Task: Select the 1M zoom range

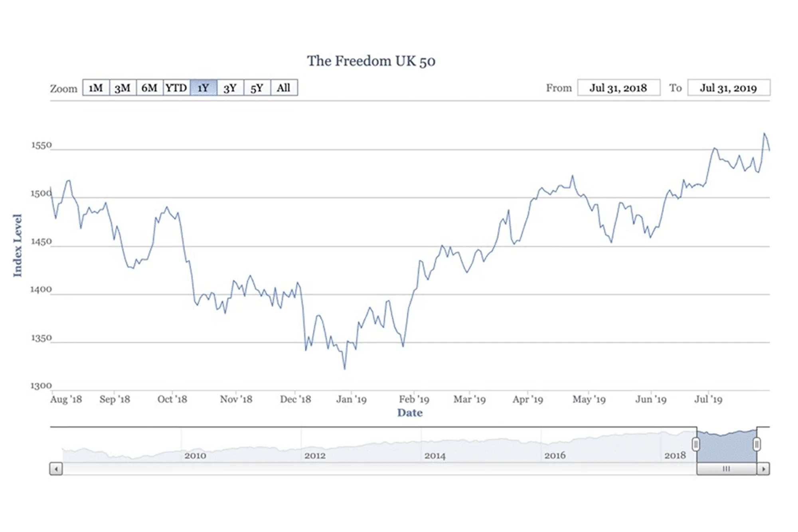Action: coord(96,88)
